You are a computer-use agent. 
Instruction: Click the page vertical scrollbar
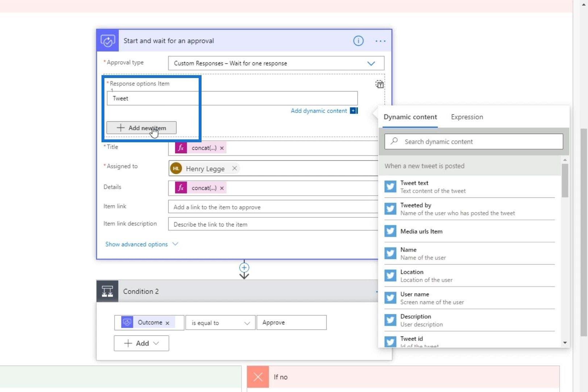[x=584, y=232]
